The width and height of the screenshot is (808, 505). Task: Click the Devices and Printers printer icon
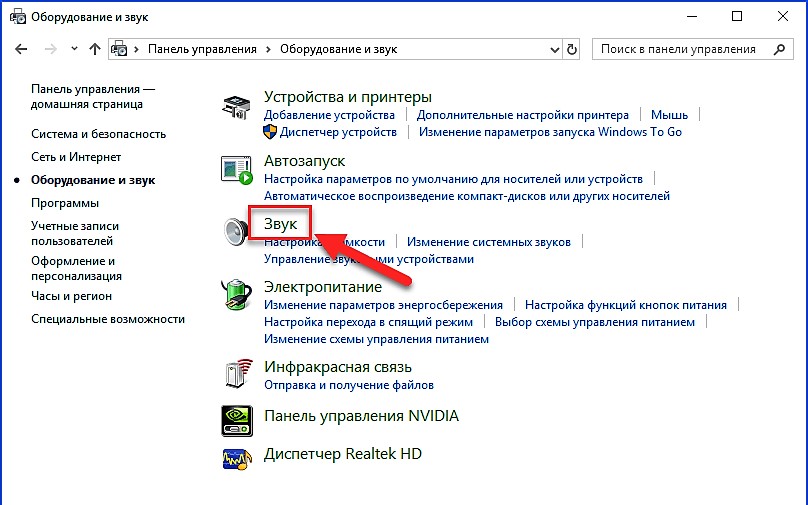click(x=237, y=107)
